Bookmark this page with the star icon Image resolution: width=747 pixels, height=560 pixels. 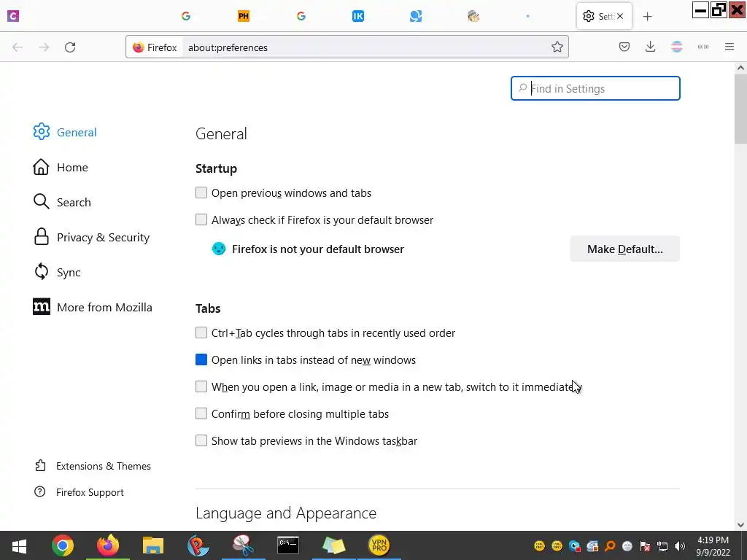[557, 47]
